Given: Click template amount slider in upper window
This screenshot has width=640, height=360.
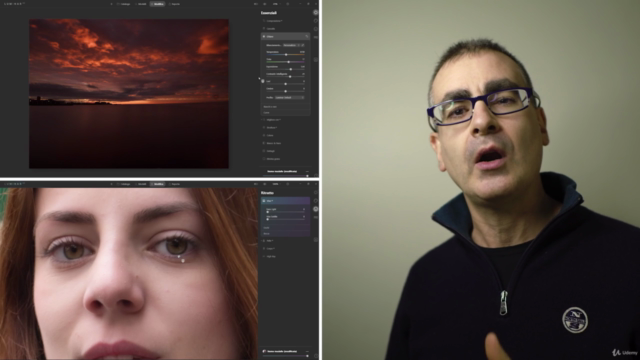Looking at the screenshot, I should 286,176.
